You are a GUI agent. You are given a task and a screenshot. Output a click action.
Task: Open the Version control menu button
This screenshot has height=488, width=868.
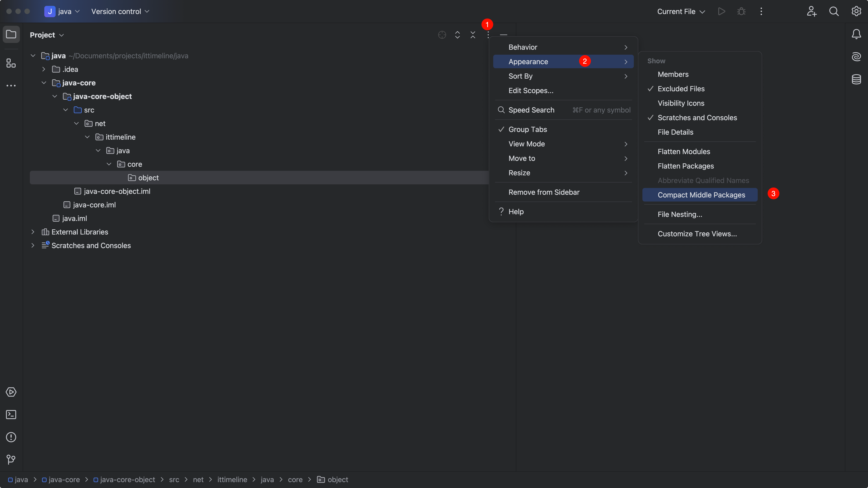point(120,12)
